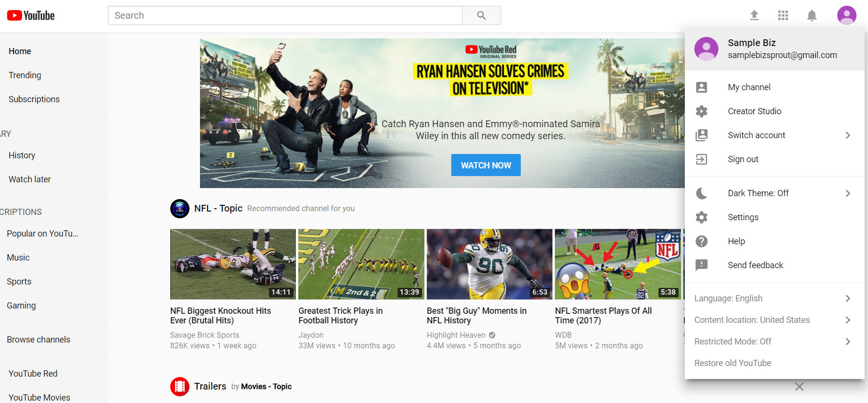
Task: Open Creator Studio menu item
Action: pos(774,111)
